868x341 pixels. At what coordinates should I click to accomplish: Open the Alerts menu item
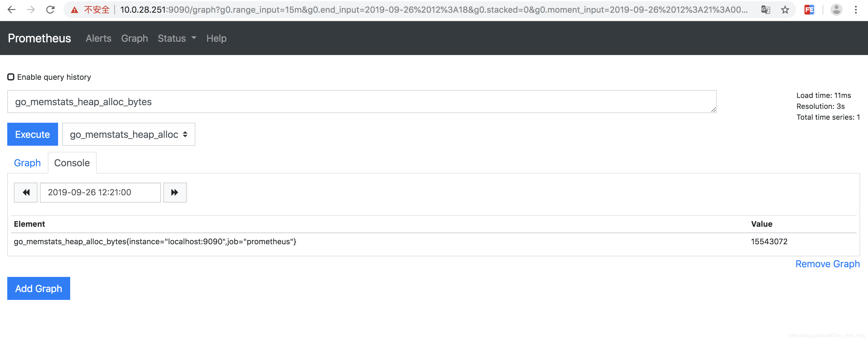98,38
